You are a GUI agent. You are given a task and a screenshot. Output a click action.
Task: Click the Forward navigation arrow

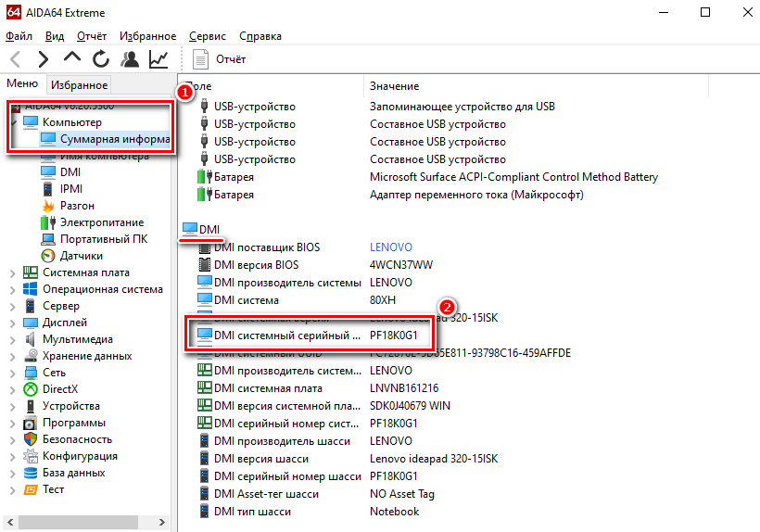[43, 59]
